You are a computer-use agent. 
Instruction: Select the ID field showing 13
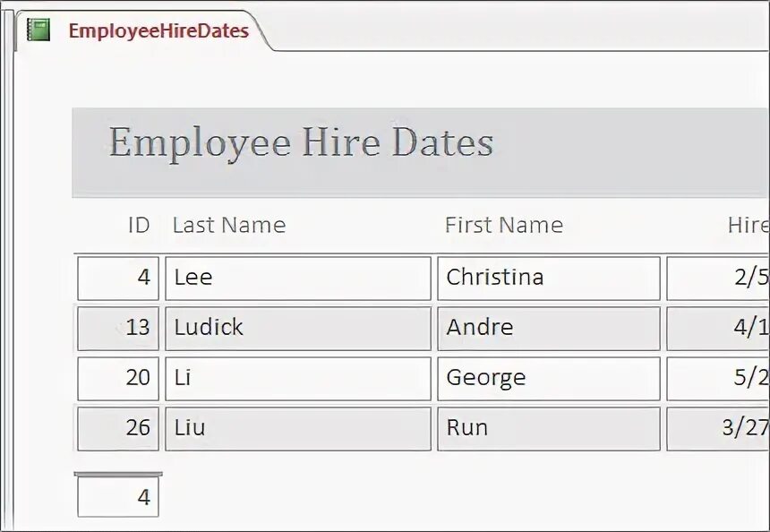point(118,328)
